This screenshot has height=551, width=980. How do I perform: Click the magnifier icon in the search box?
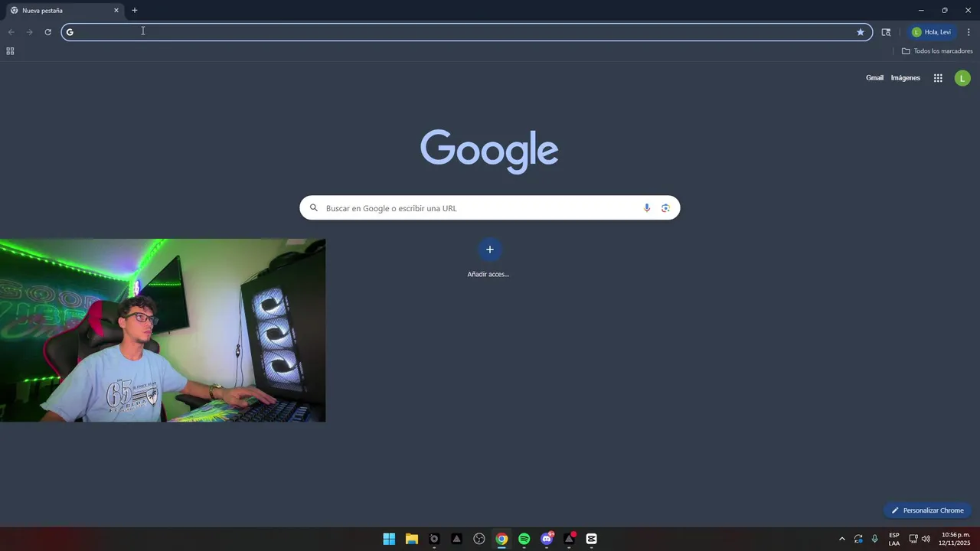313,208
